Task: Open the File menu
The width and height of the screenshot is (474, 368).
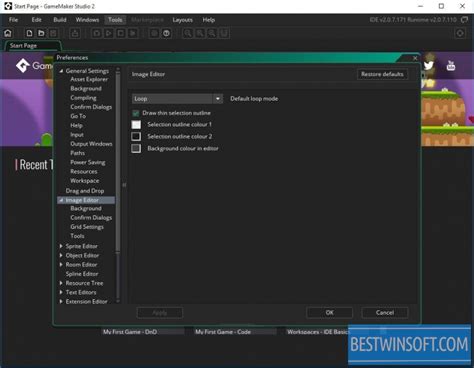Action: [13, 20]
